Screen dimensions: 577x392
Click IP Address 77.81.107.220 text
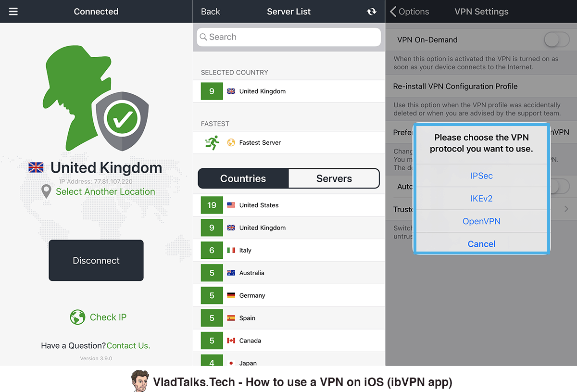click(x=96, y=181)
